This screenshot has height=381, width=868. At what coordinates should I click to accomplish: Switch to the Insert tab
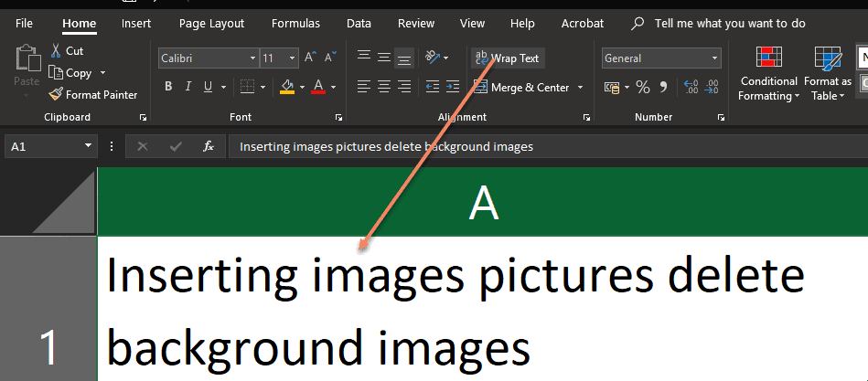[136, 23]
